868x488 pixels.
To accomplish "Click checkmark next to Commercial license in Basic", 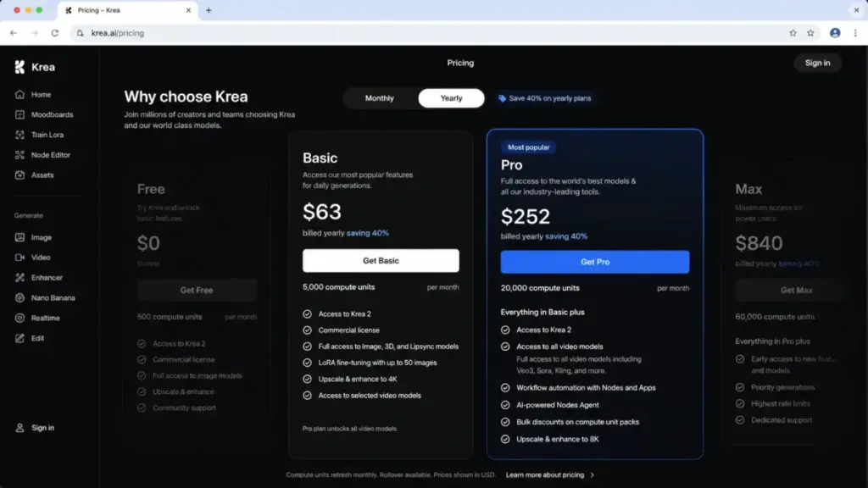I will click(307, 330).
